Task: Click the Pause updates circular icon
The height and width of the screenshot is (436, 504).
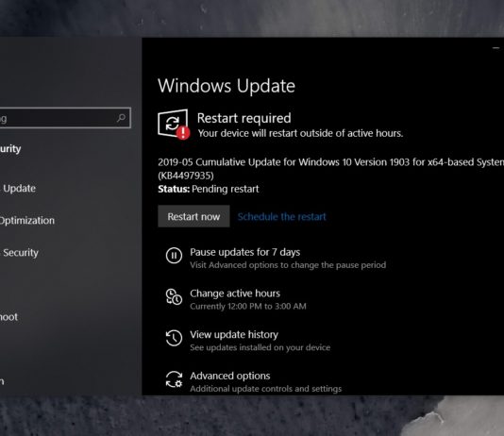Action: [x=174, y=256]
